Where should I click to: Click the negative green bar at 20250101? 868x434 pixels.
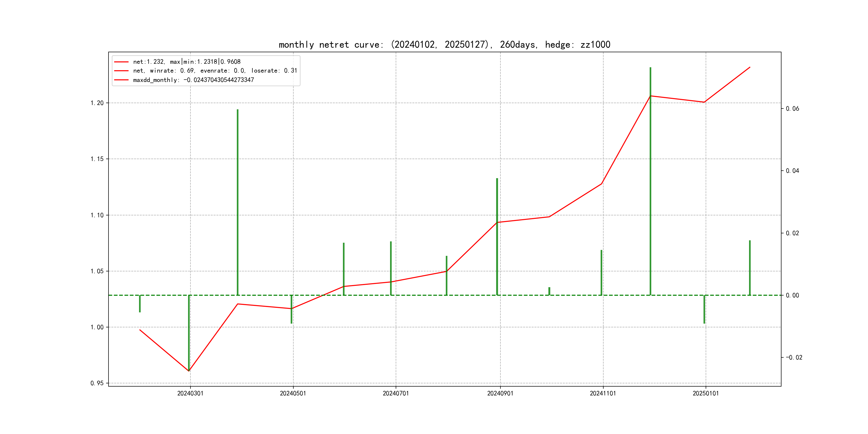(x=704, y=309)
